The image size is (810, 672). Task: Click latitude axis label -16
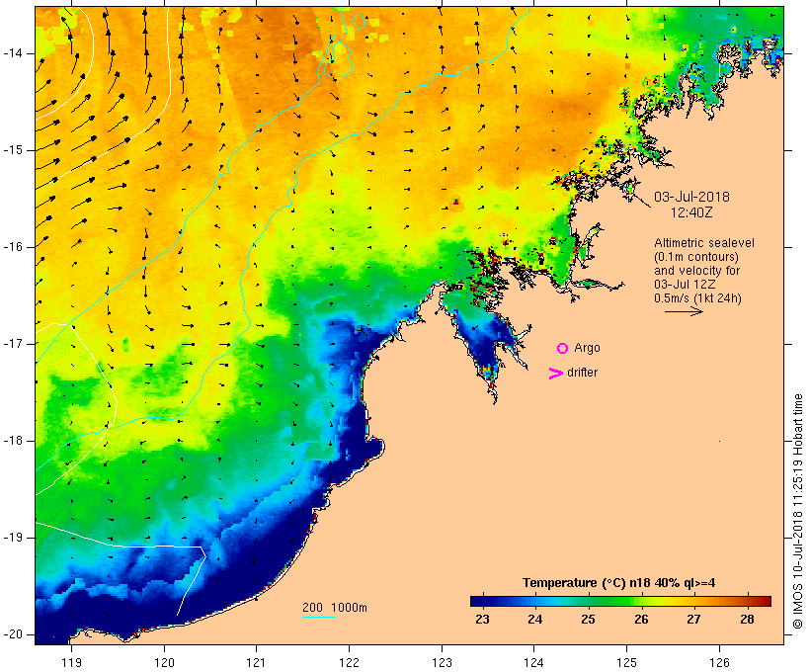click(13, 247)
